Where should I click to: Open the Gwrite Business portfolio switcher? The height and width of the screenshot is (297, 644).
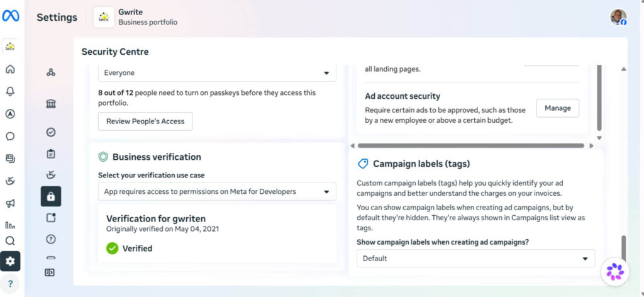[x=136, y=17]
